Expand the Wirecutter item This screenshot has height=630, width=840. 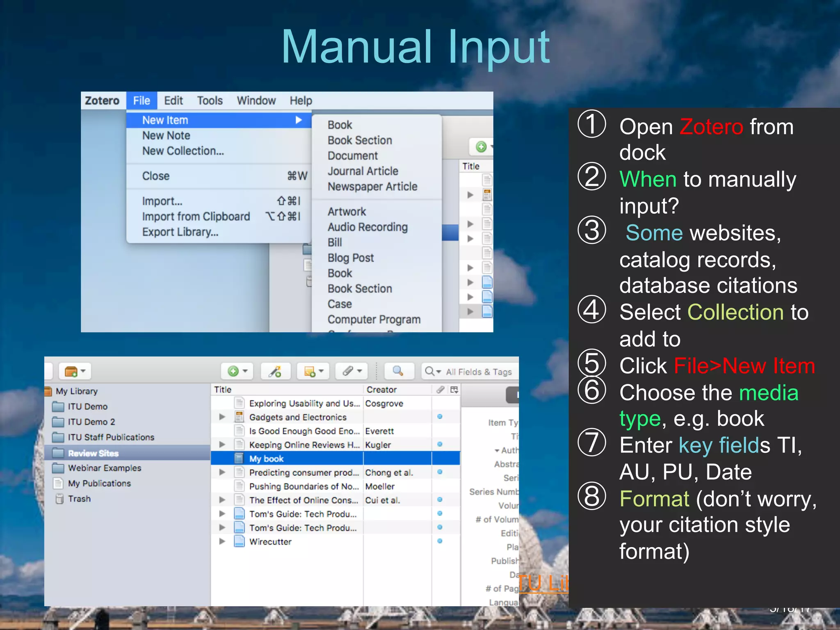pos(222,541)
